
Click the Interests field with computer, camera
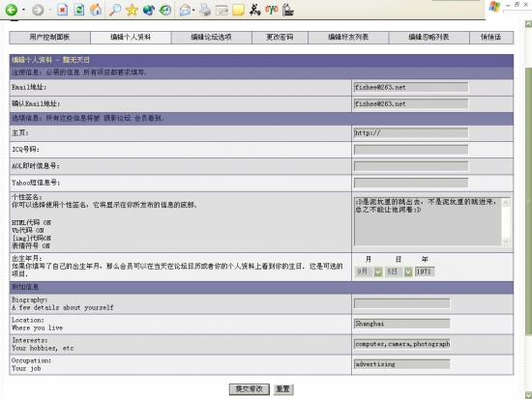coord(401,344)
